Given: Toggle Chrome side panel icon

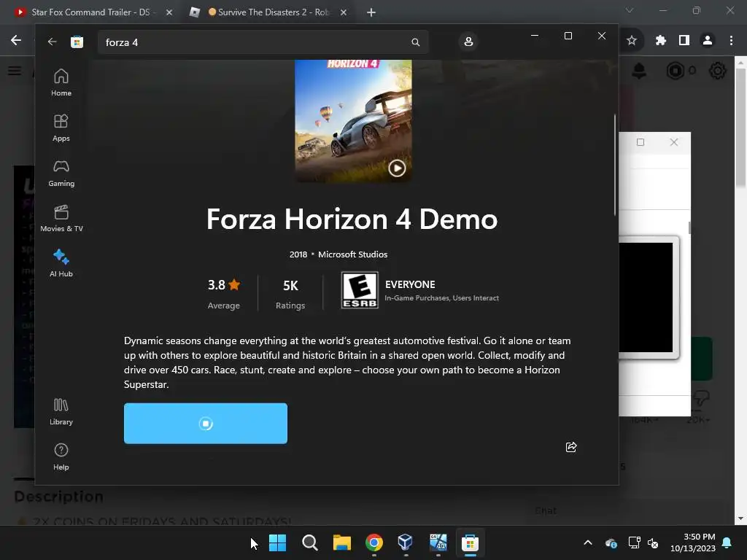Looking at the screenshot, I should 684,41.
